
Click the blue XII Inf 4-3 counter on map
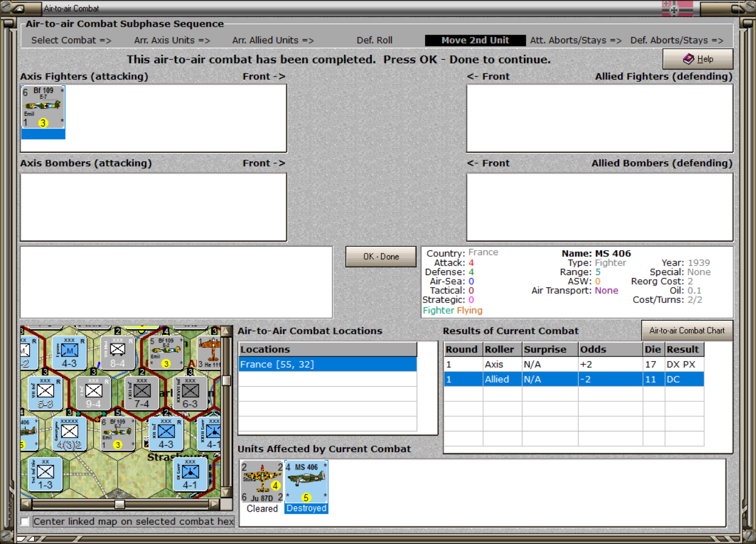[165, 434]
